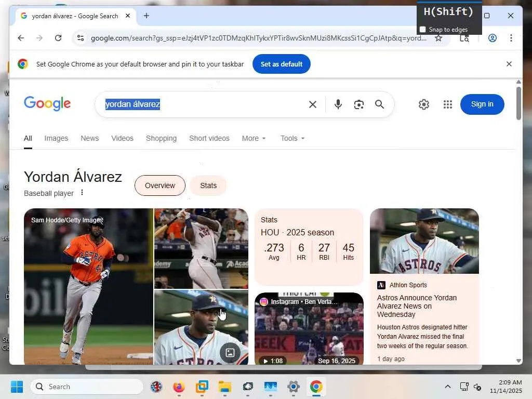Toggle the Snap to edges checkbox
The height and width of the screenshot is (399, 532).
click(422, 30)
